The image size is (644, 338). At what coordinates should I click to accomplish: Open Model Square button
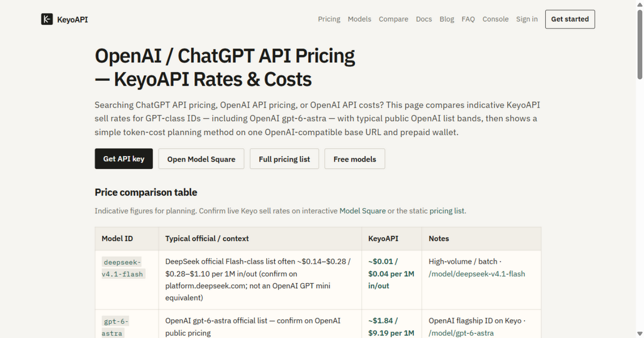point(201,159)
